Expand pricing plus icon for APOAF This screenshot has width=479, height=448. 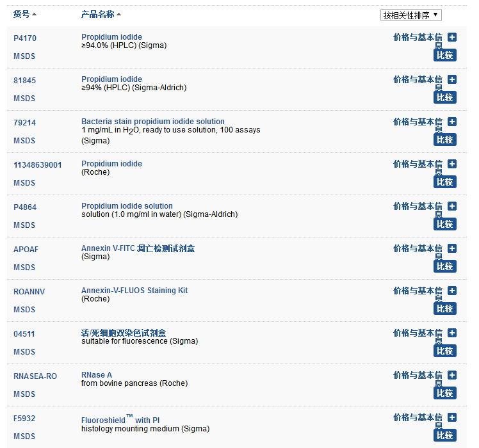(x=452, y=248)
